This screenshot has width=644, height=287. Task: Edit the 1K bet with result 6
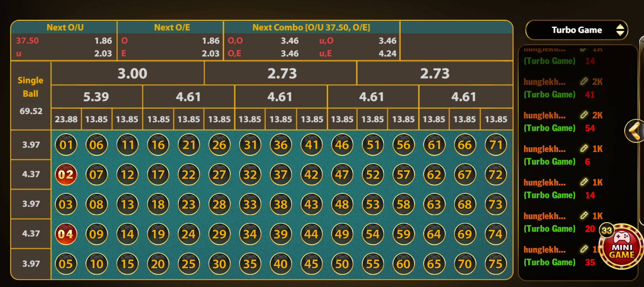[x=584, y=148]
